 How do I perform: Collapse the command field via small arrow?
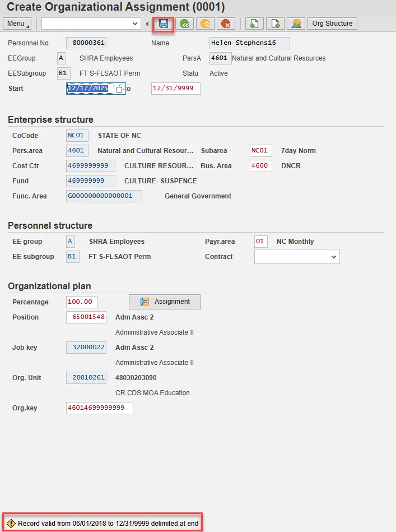point(147,24)
